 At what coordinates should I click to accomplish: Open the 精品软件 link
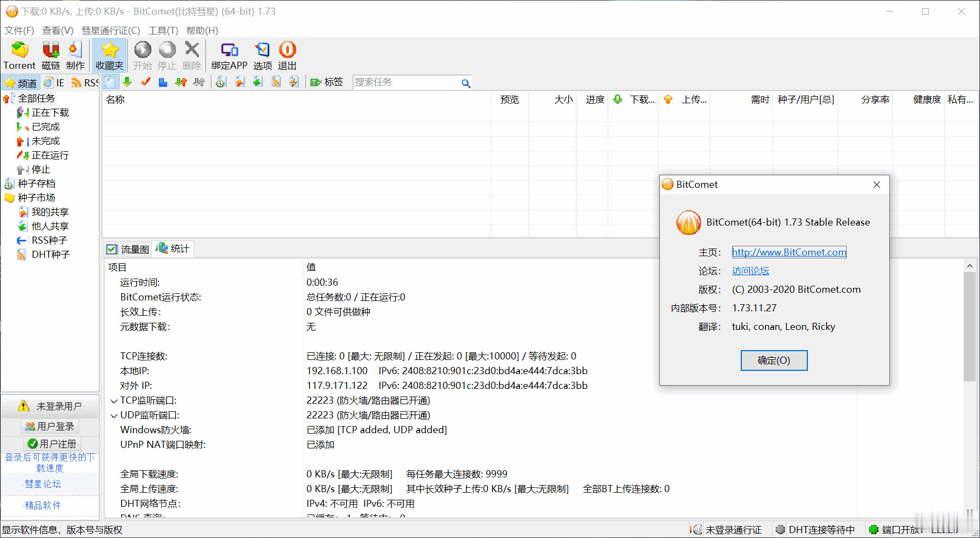[43, 505]
